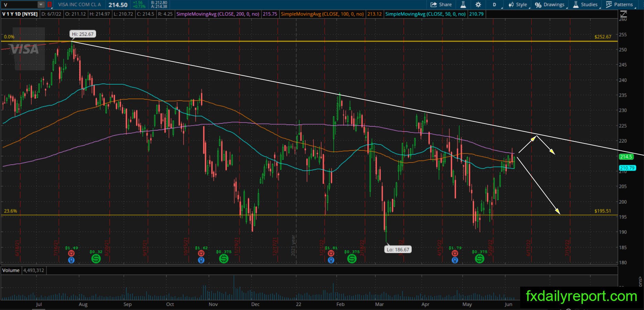Click the Volume study label

(x=11, y=270)
